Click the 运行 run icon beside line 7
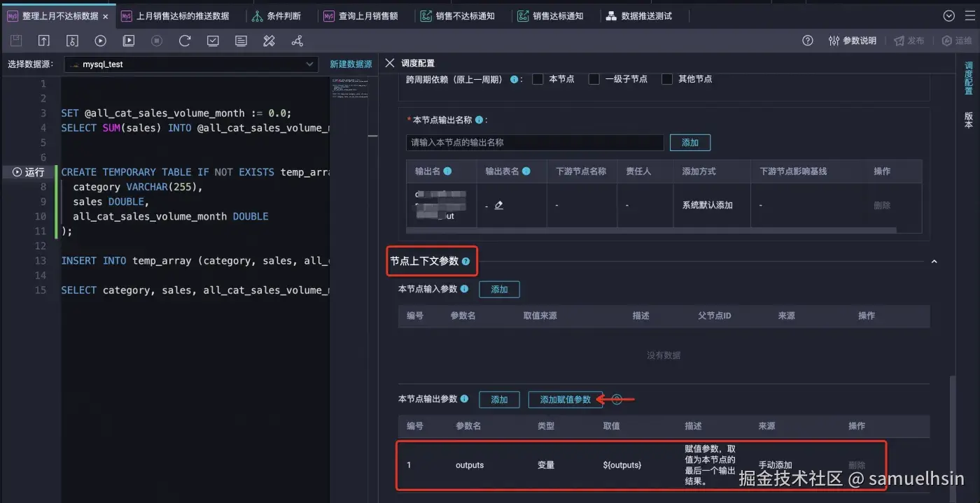This screenshot has width=980, height=503. click(28, 172)
